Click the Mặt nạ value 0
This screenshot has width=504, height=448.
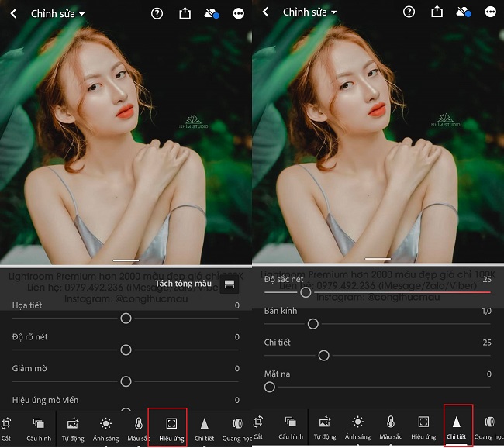pyautogui.click(x=489, y=374)
